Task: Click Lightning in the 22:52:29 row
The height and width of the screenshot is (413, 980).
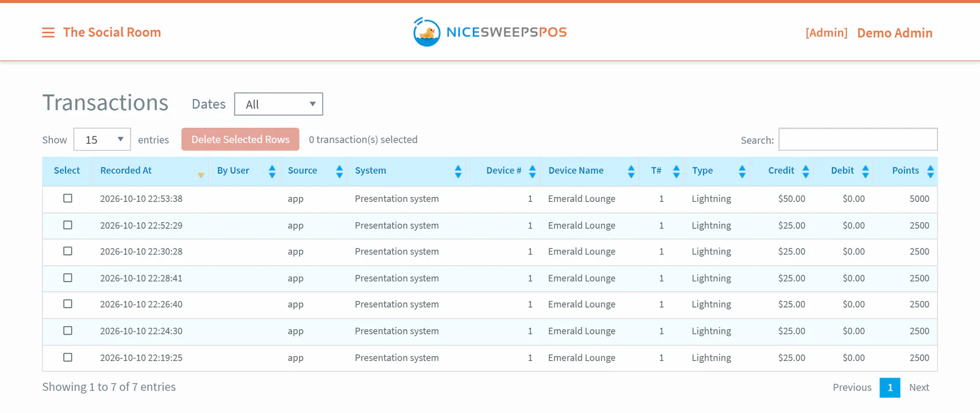Action: 711,226
